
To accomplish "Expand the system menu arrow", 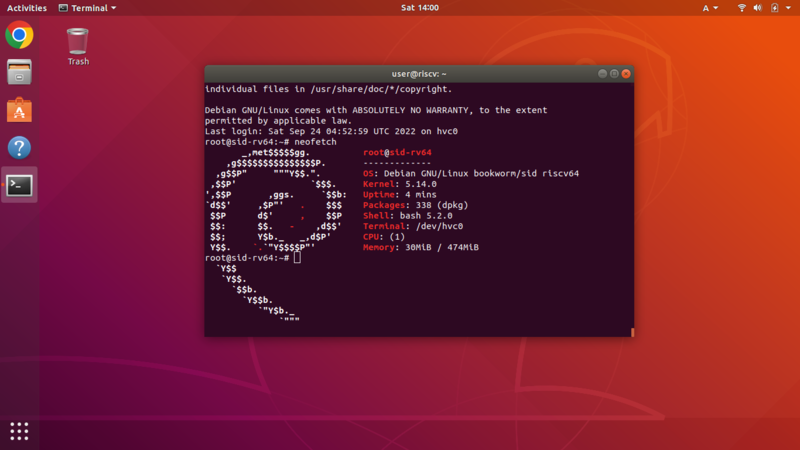I will point(788,8).
